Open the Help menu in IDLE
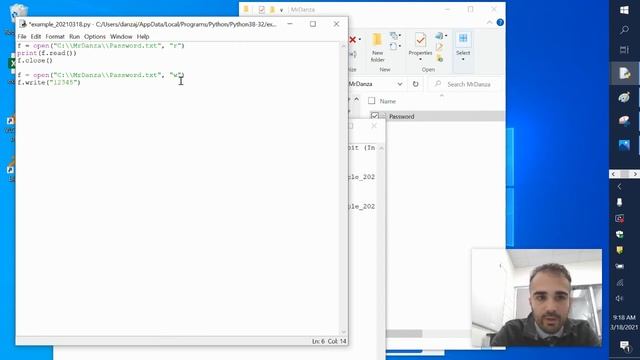The height and width of the screenshot is (360, 640). coord(142,37)
